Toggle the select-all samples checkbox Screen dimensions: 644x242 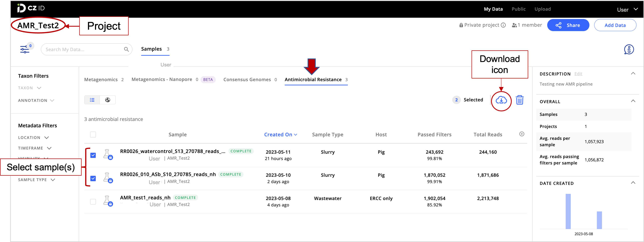(x=93, y=134)
